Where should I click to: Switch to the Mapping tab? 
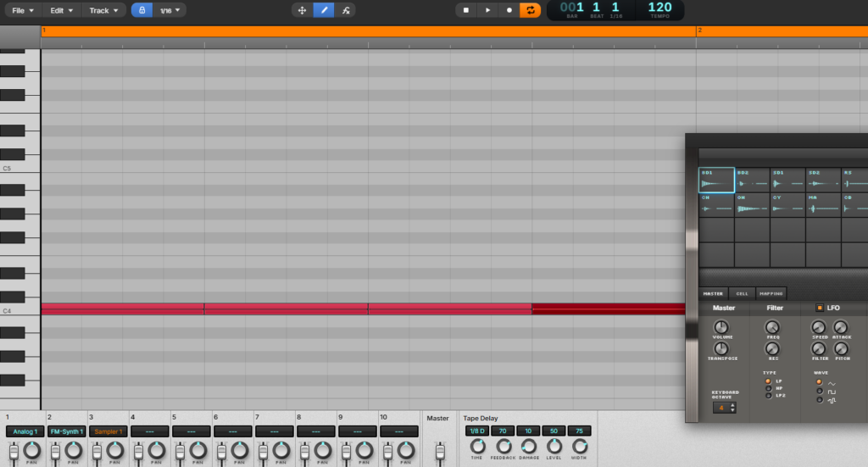coord(771,293)
